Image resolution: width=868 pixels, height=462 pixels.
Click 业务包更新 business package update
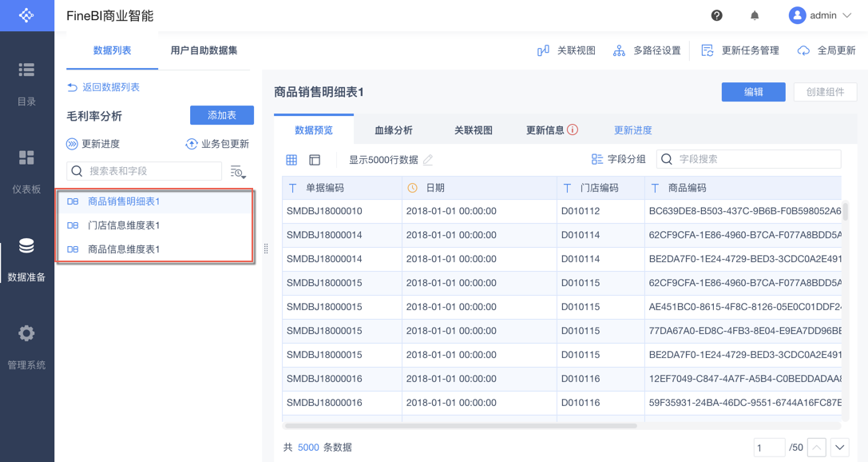[217, 144]
